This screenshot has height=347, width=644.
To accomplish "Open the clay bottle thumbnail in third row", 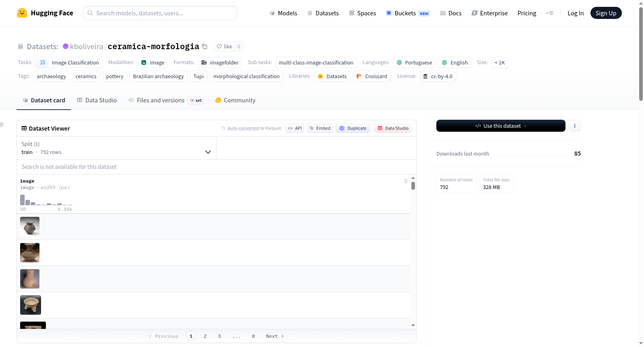I will pyautogui.click(x=30, y=279).
